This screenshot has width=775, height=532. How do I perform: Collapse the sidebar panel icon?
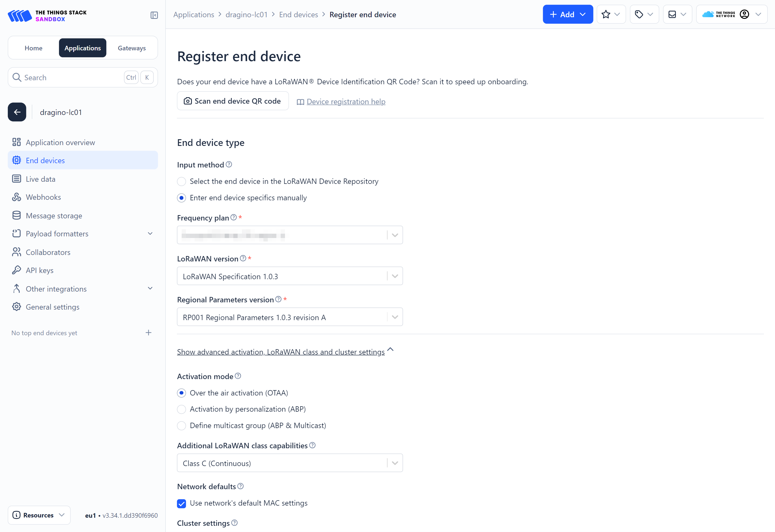[x=154, y=15]
